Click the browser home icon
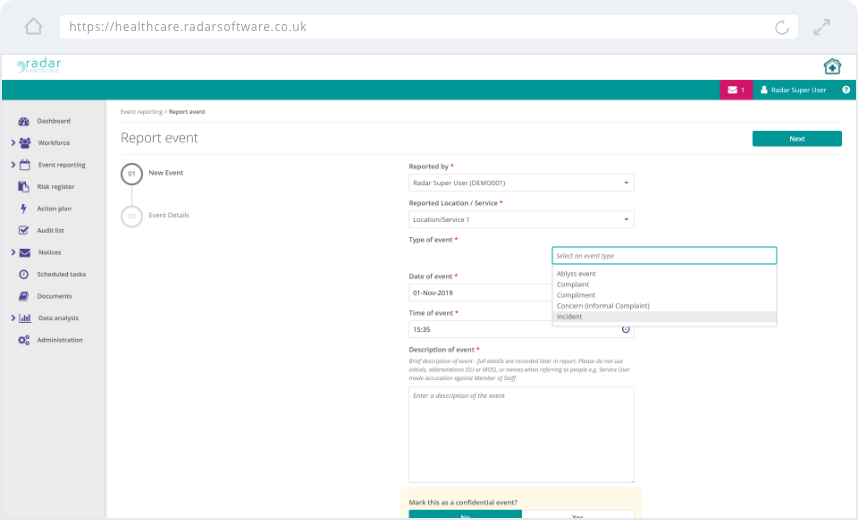The width and height of the screenshot is (858, 520). click(33, 26)
